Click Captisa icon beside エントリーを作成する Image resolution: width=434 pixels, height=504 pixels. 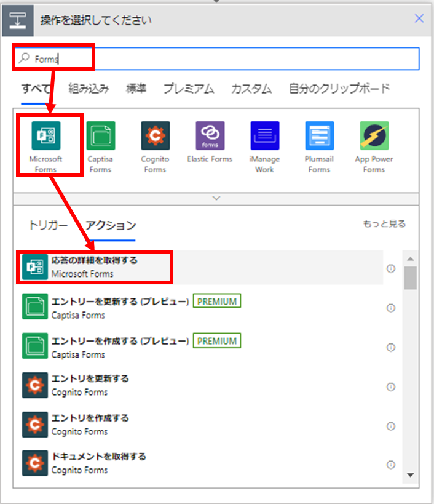click(35, 346)
